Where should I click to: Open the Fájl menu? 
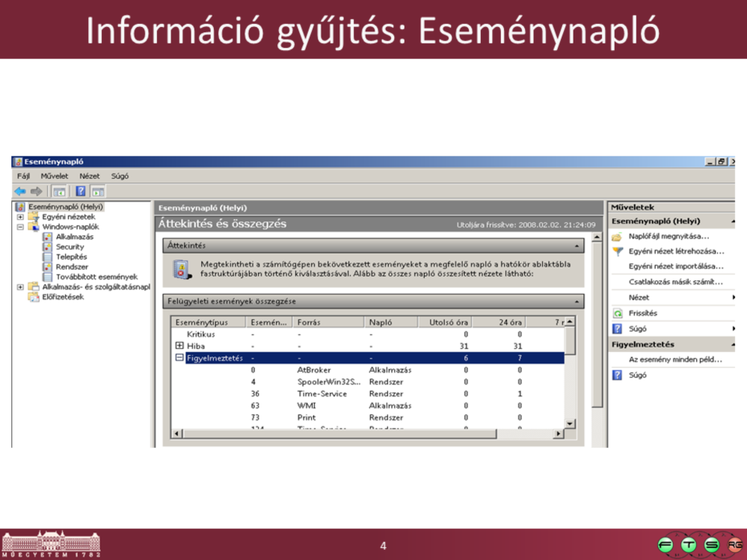point(23,176)
